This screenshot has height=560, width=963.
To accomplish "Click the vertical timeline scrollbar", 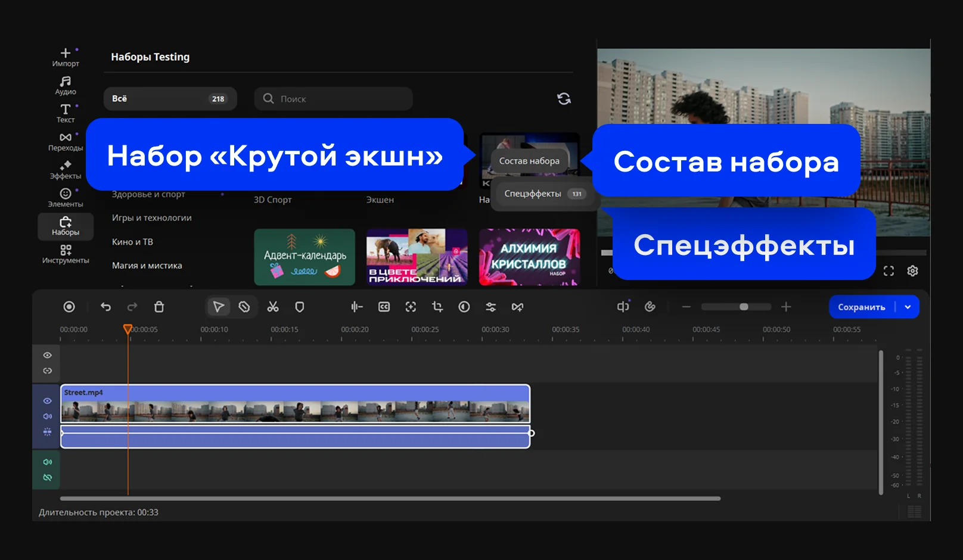I will (x=881, y=422).
